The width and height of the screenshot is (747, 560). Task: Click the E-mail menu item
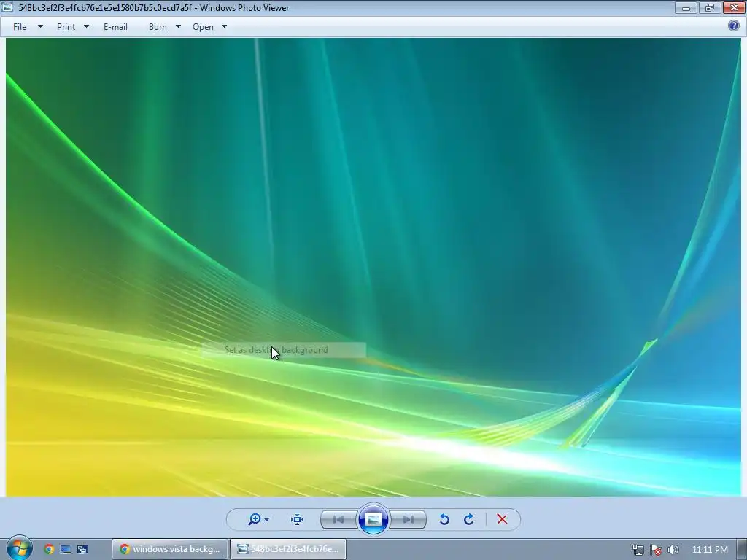115,27
